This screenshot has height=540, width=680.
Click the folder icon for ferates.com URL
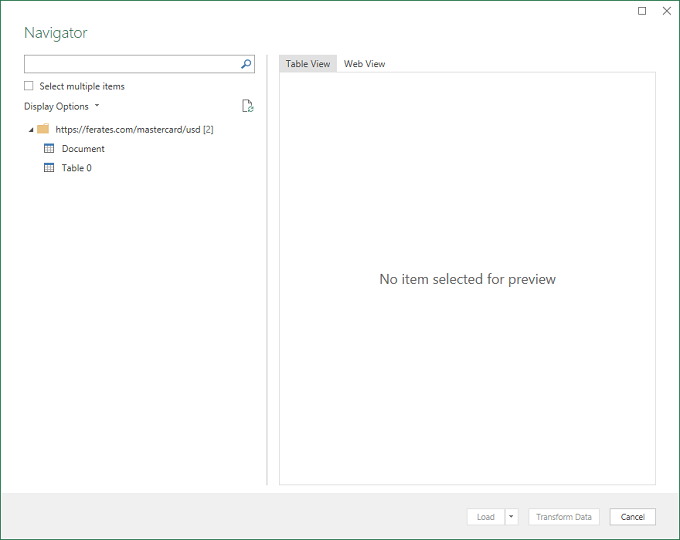click(43, 129)
